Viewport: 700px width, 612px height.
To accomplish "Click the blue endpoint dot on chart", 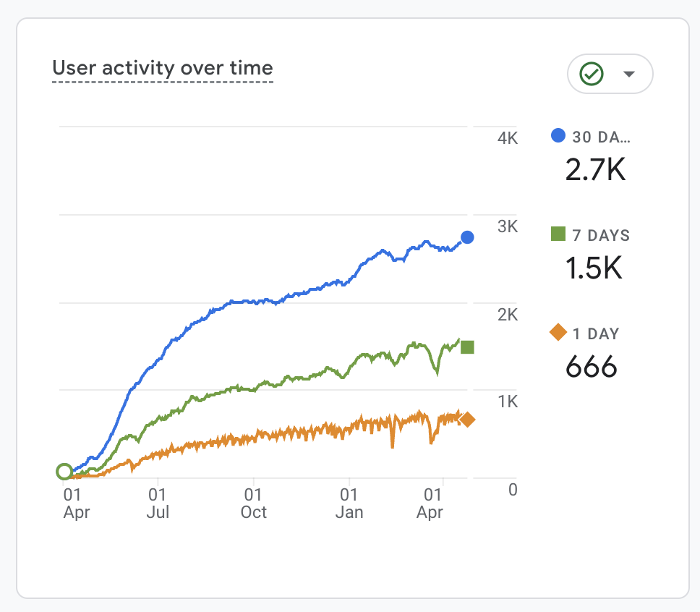I will [x=467, y=237].
